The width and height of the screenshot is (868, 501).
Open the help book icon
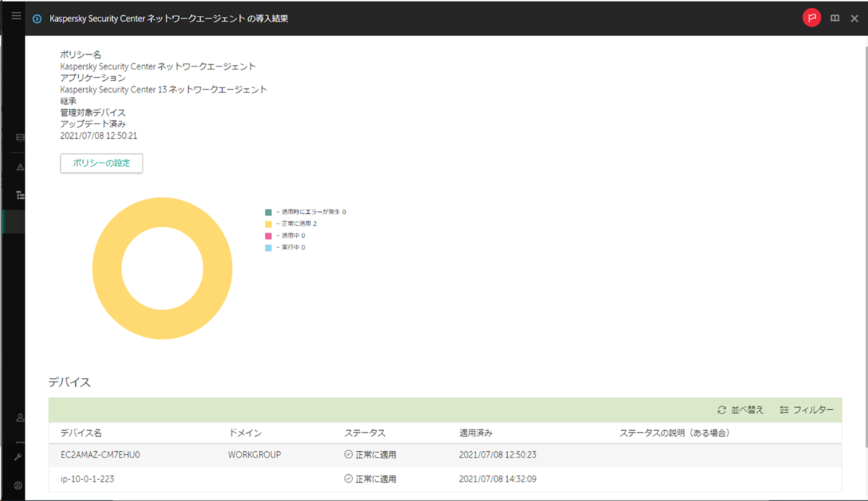coord(835,19)
